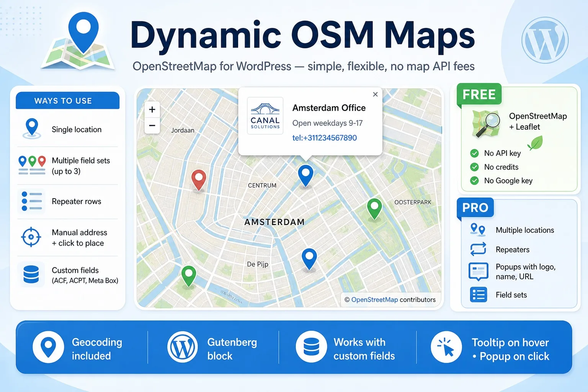This screenshot has height=392, width=588.
Task: Select the WAYS TO USE header tab
Action: [x=67, y=101]
